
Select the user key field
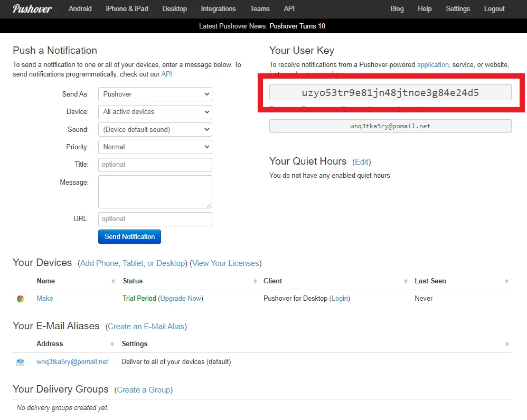coord(390,92)
